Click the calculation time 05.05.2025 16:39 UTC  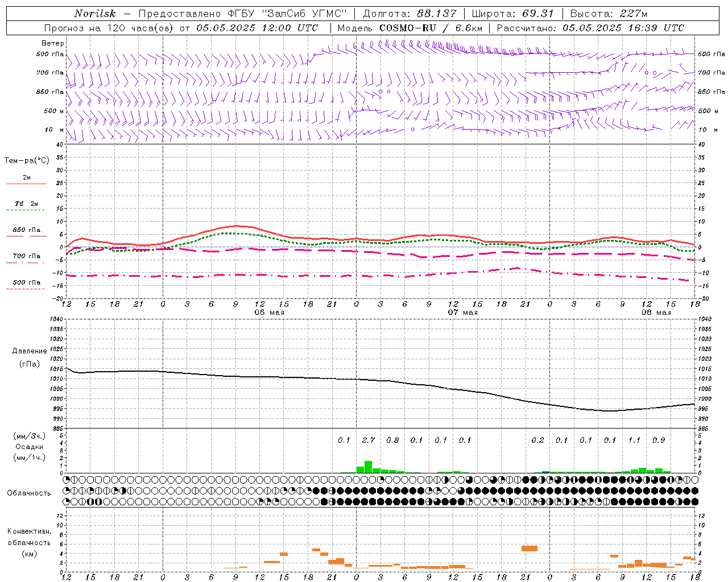tap(623, 28)
